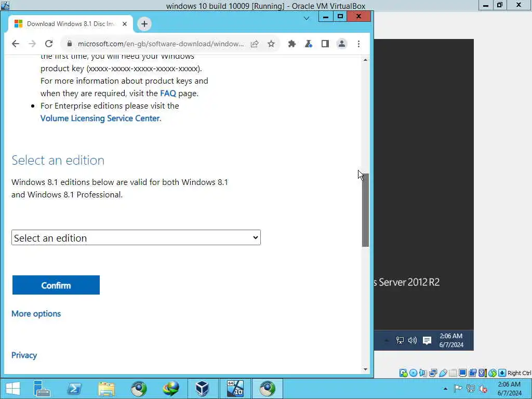Click the page scrollbar thumb

(x=365, y=210)
